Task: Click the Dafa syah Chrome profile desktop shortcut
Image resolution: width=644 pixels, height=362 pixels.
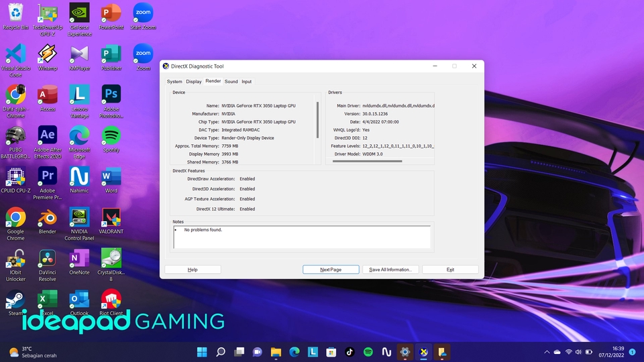Action: [15, 101]
